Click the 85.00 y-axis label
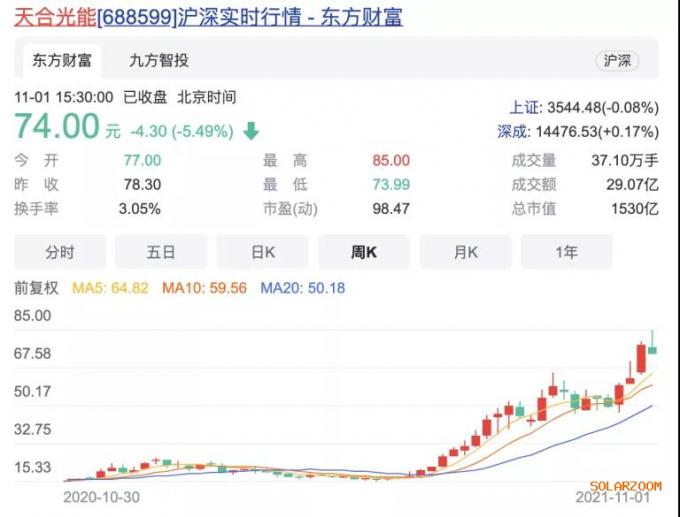This screenshot has width=680, height=517. (33, 315)
